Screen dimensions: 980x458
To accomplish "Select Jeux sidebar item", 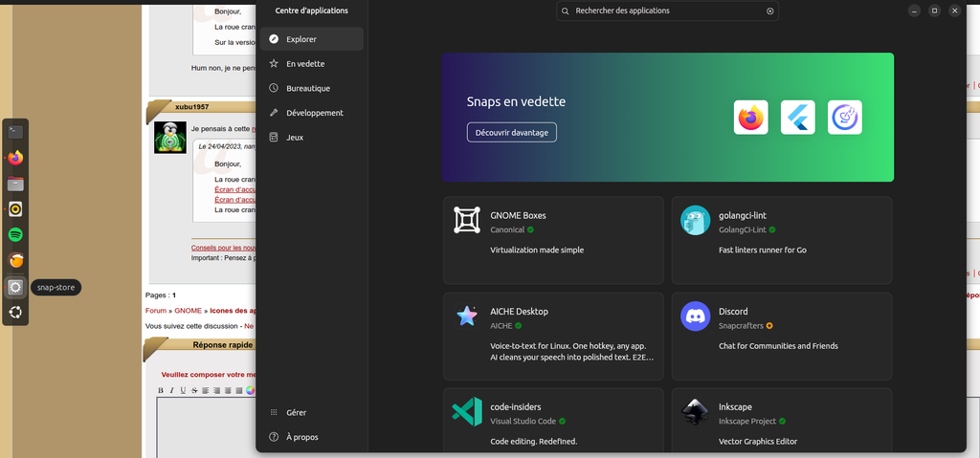I will tap(311, 137).
